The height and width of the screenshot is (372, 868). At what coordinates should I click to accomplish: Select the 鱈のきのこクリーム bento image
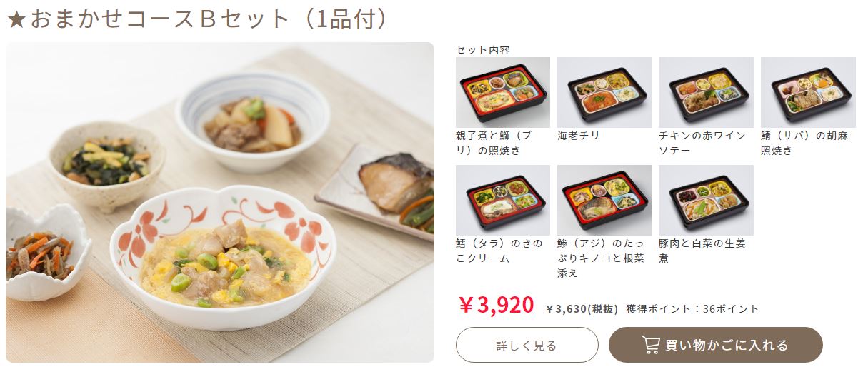(503, 200)
